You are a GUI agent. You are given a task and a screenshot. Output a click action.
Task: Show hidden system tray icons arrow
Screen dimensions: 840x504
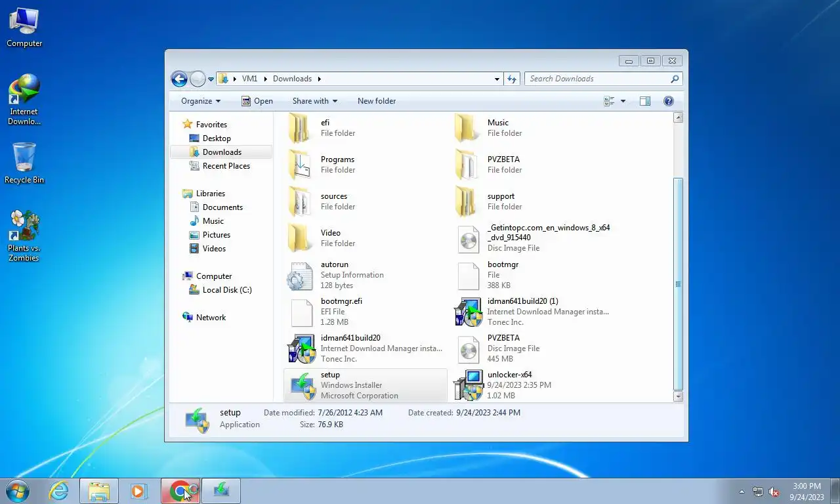pyautogui.click(x=742, y=492)
